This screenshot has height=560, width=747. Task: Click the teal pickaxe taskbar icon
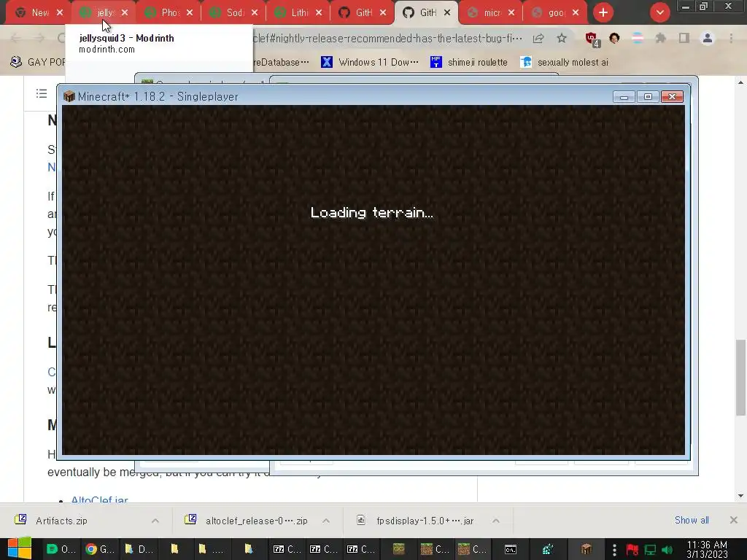[x=548, y=550]
